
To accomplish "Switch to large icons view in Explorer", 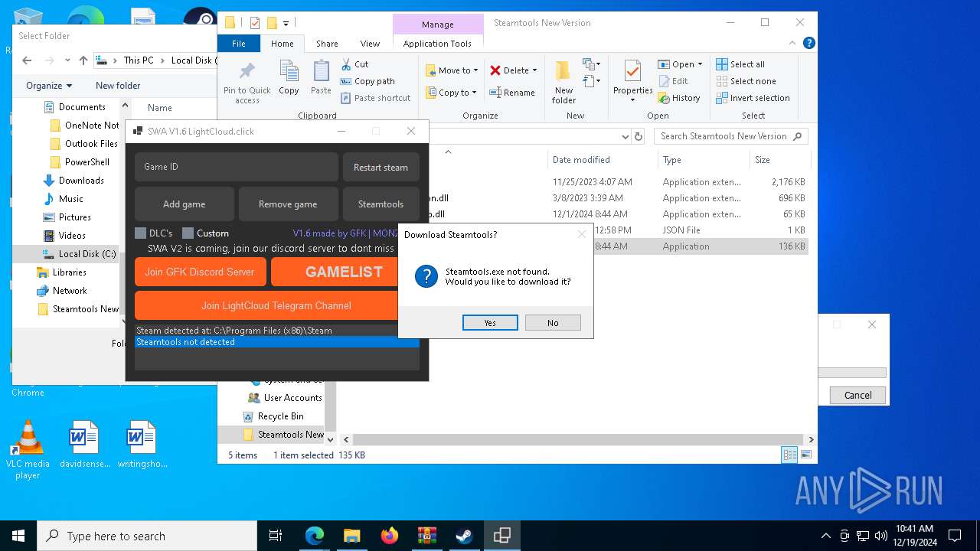I will pos(805,455).
